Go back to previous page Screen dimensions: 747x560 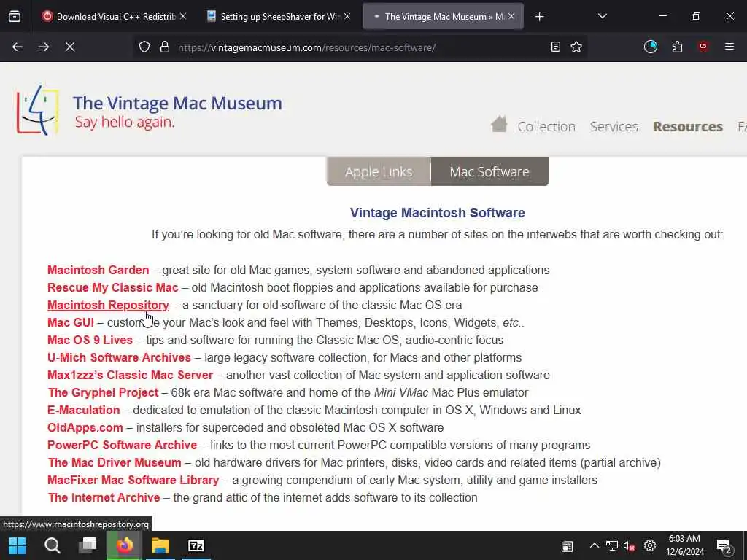tap(18, 47)
